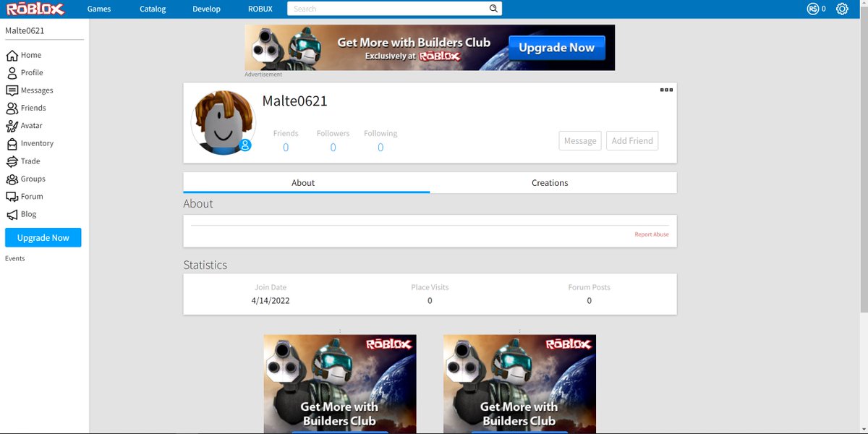868x434 pixels.
Task: Open the Games menu in header
Action: [99, 9]
